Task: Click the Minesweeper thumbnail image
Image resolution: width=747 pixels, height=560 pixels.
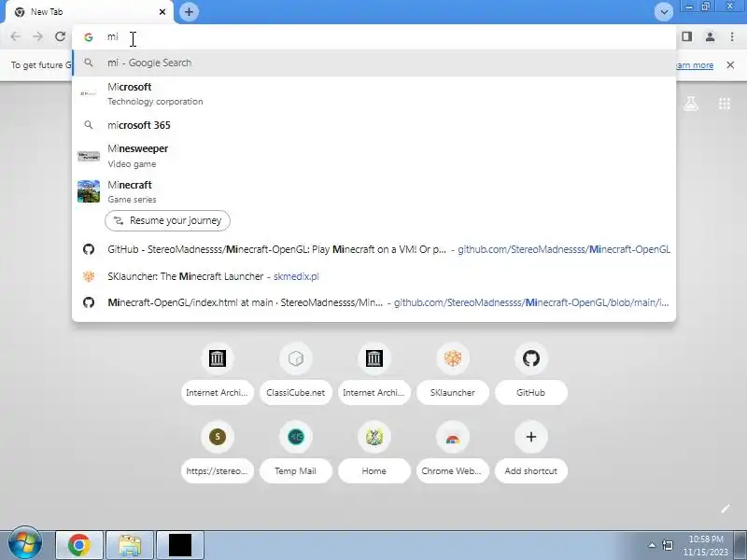Action: point(89,156)
